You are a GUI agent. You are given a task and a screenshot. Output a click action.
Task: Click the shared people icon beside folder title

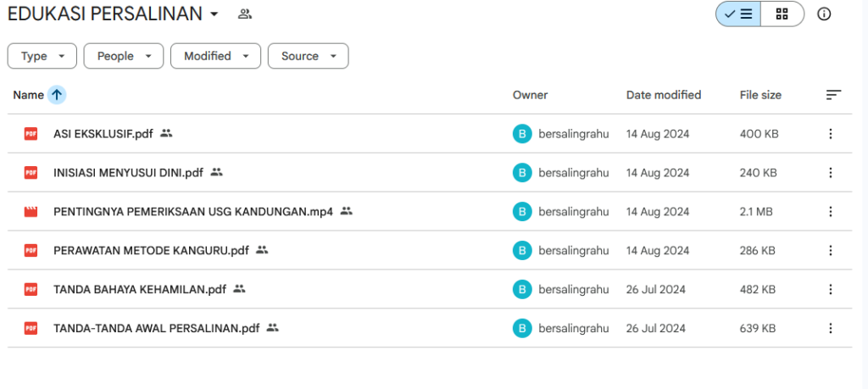point(245,14)
